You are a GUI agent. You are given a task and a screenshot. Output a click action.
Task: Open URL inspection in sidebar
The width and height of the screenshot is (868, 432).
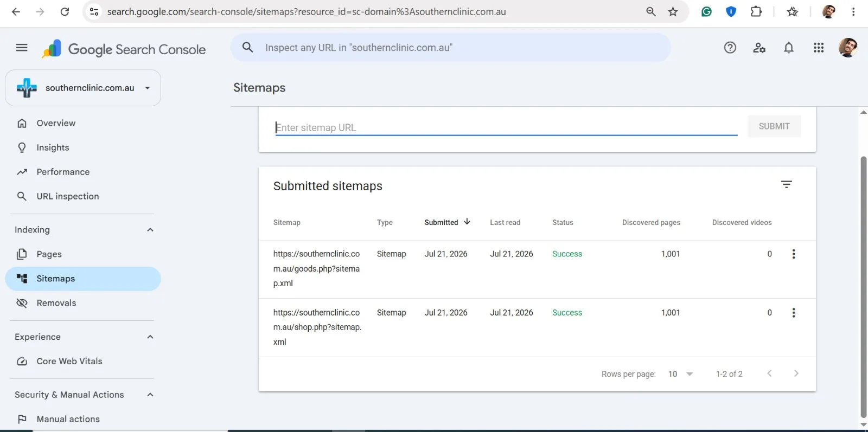(x=82, y=196)
